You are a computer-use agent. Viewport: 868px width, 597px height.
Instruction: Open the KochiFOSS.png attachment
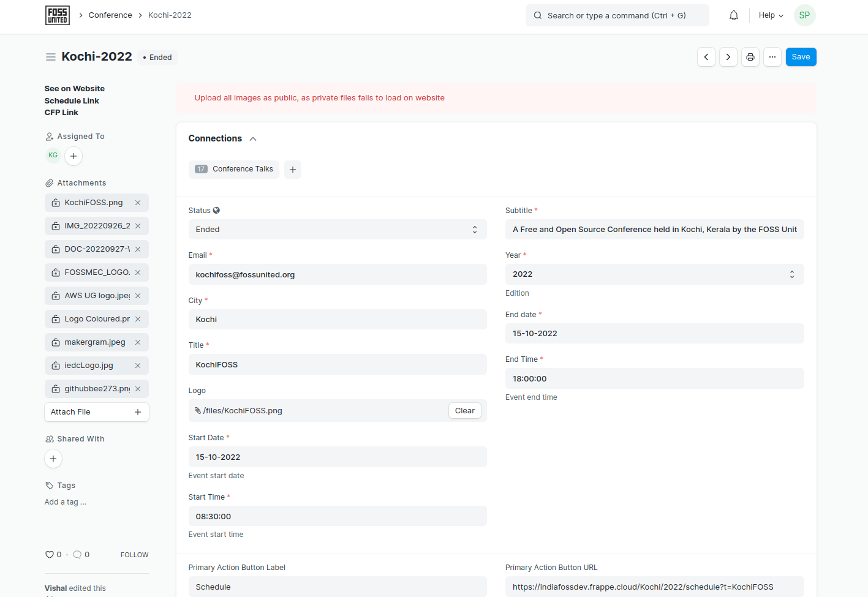[x=94, y=203]
